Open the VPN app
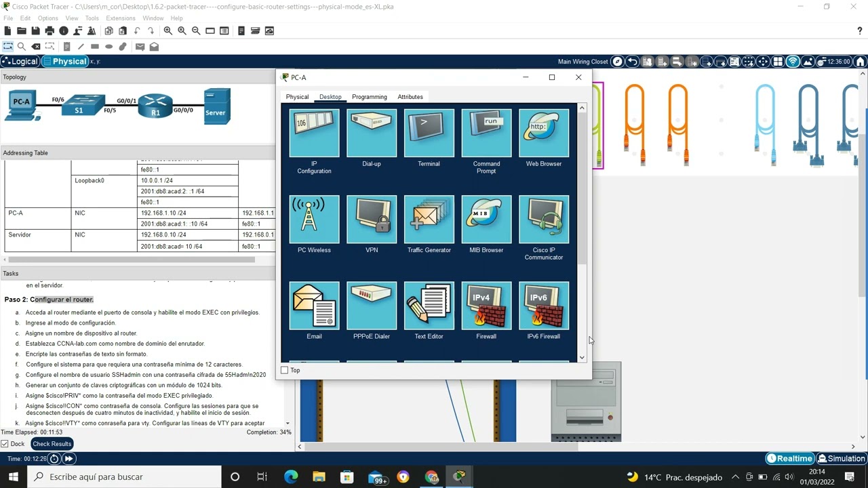The height and width of the screenshot is (488, 868). (x=372, y=219)
